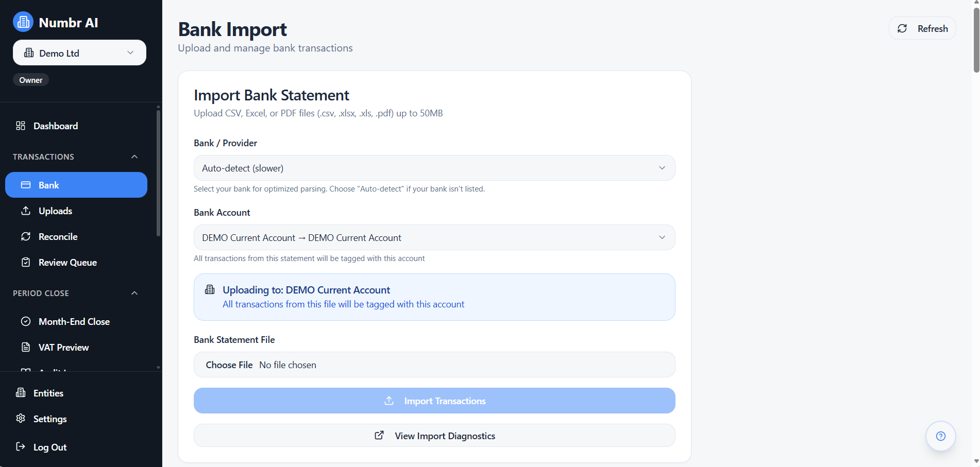
Task: Click the VAT Preview document icon
Action: point(25,347)
